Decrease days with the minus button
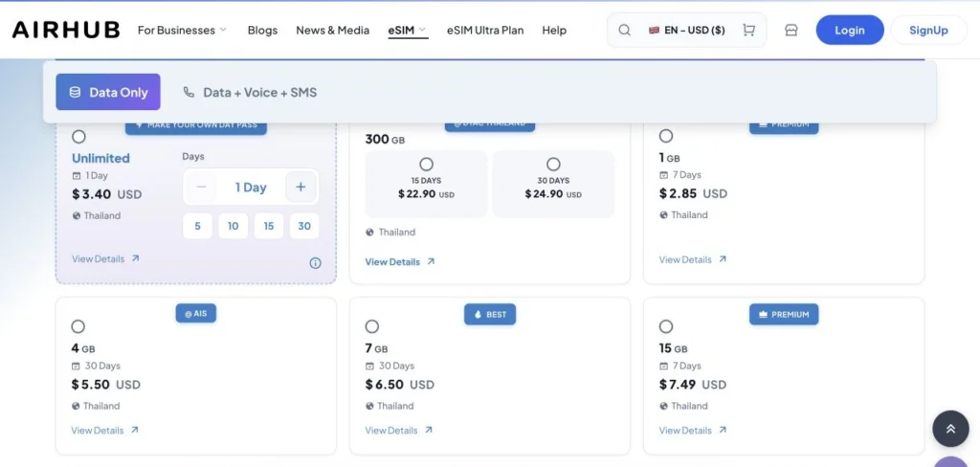Screen dimensions: 980x467 [x=201, y=187]
